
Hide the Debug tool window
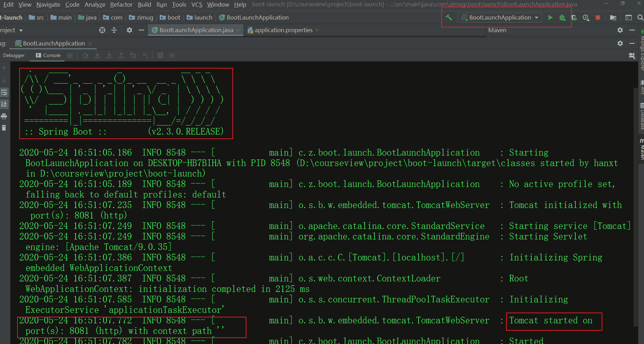[632, 43]
